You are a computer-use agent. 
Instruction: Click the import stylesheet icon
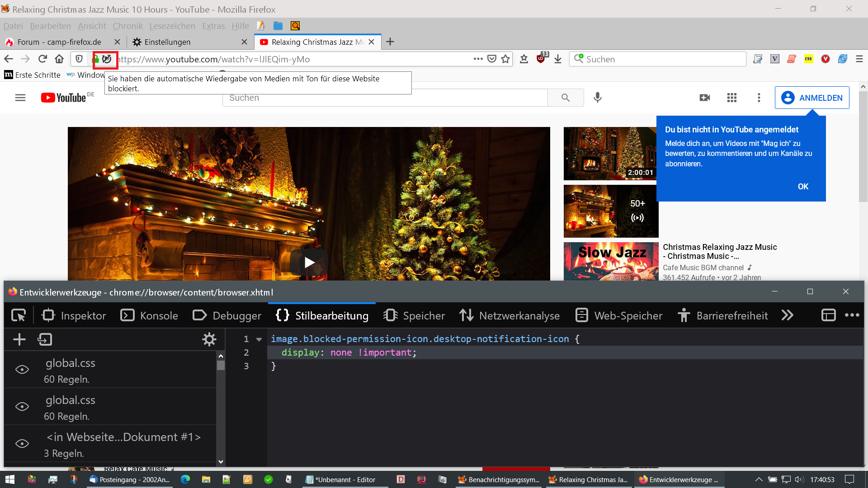[x=45, y=339]
